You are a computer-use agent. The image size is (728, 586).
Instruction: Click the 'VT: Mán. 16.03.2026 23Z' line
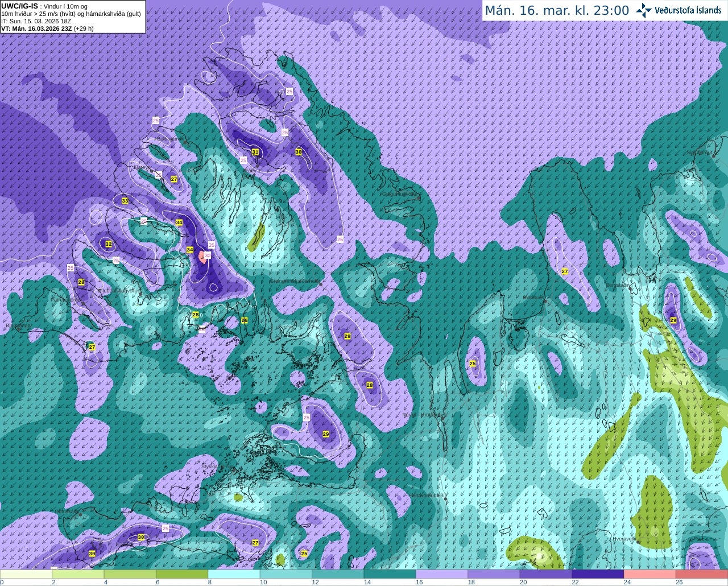47,28
